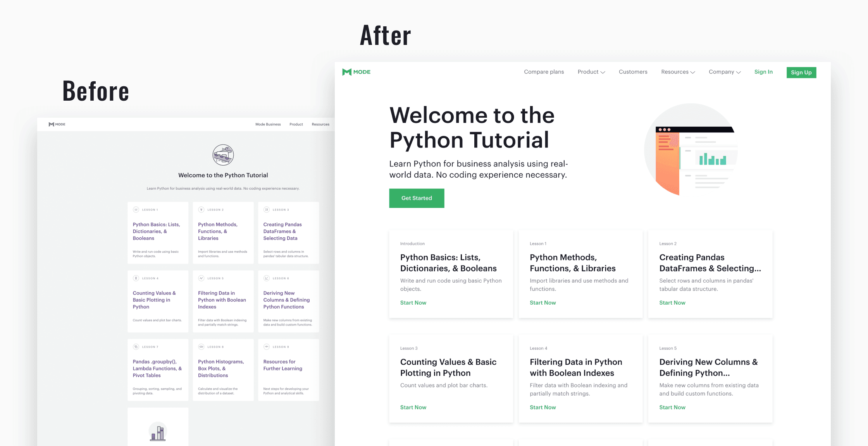Click the green Mode logo in After header
The width and height of the screenshot is (868, 446).
(x=356, y=72)
